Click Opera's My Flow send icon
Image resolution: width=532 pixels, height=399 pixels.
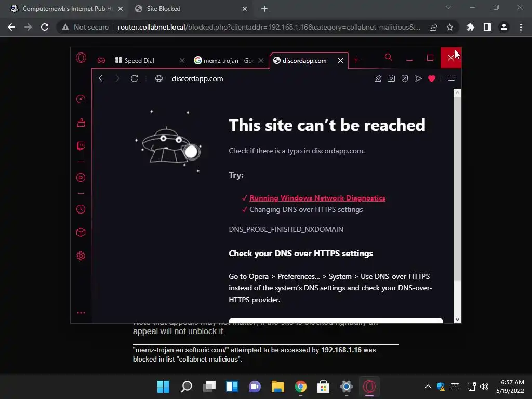click(418, 78)
